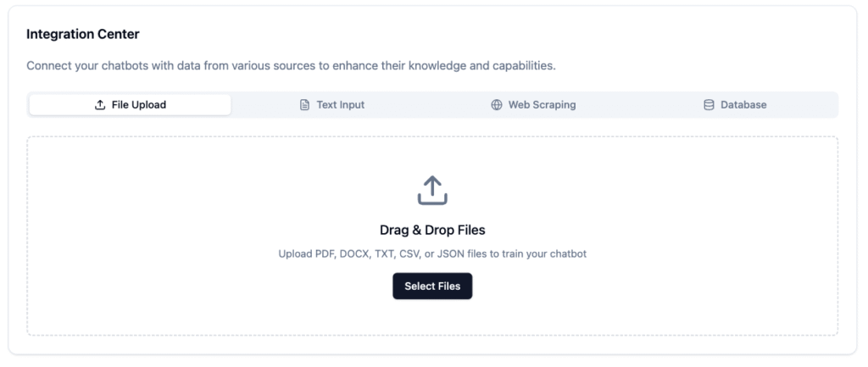Viewport: 868px width, 367px height.
Task: Click the upload arrow icon in File Upload tab
Action: [100, 104]
